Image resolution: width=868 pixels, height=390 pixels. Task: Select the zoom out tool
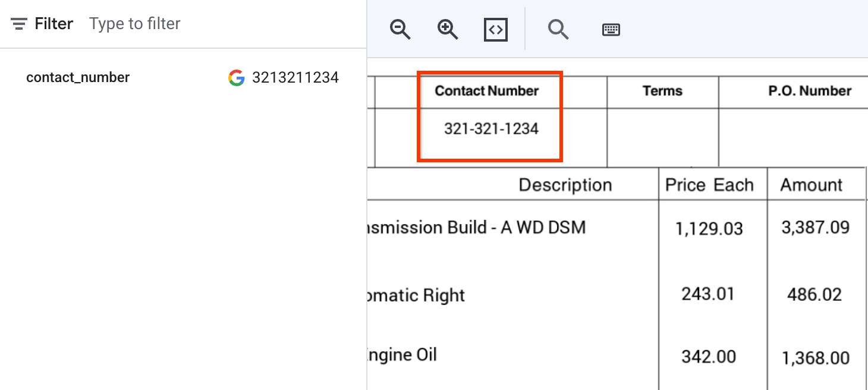tap(400, 29)
